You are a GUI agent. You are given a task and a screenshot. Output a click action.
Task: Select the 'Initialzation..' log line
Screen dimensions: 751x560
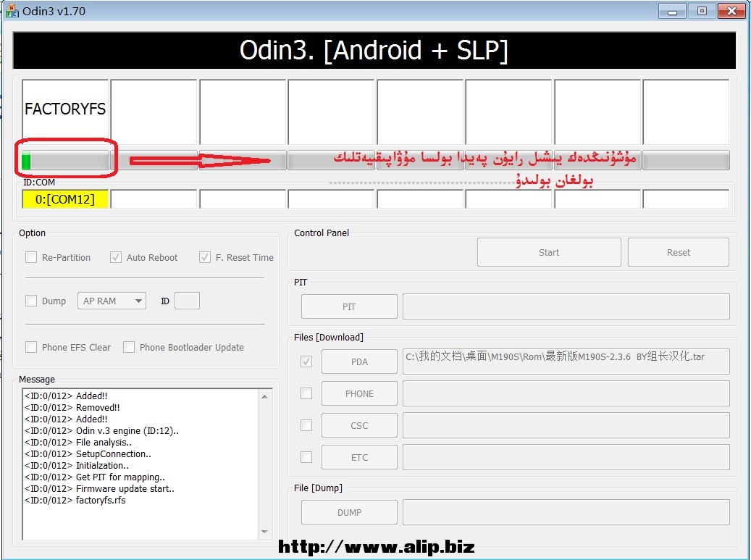point(77,465)
